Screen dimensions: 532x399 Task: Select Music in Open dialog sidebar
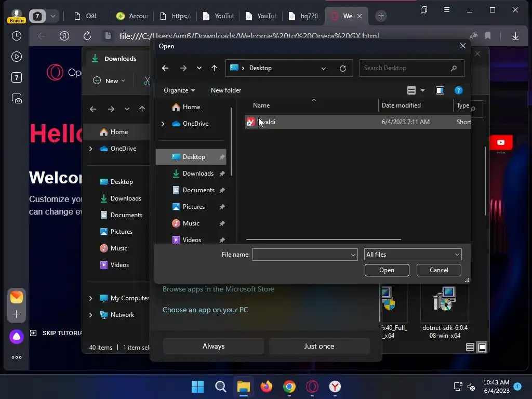[x=191, y=223]
